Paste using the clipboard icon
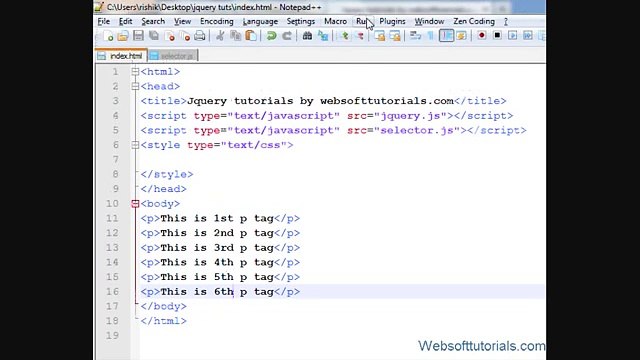640x360 pixels. [x=251, y=36]
